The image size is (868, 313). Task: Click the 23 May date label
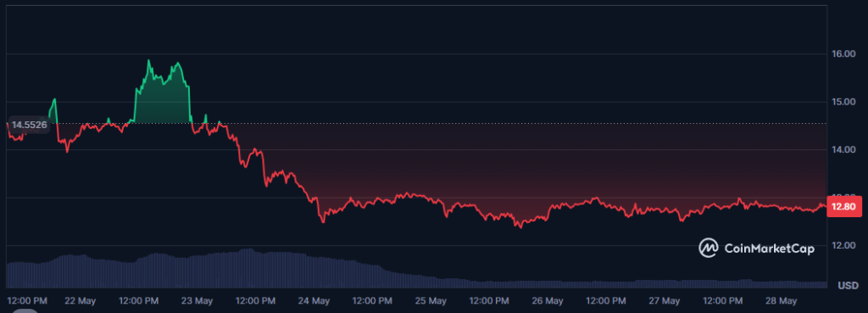coord(197,301)
